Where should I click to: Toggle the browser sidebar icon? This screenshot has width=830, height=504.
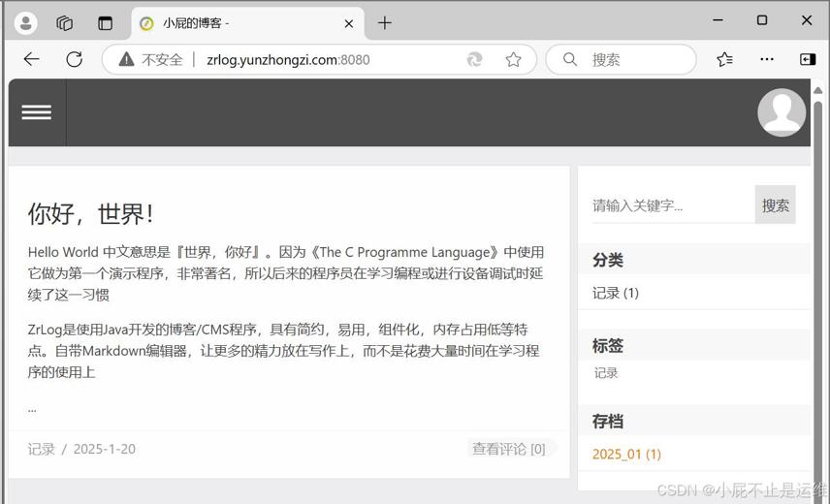pyautogui.click(x=808, y=59)
